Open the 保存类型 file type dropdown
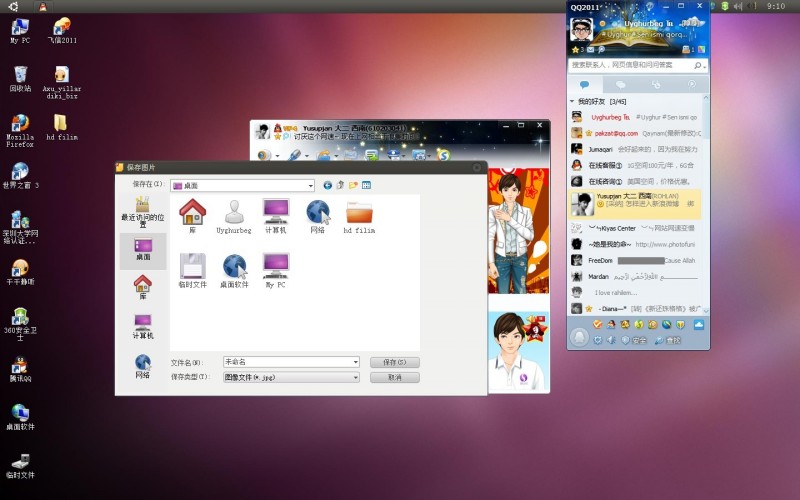Image resolution: width=800 pixels, height=500 pixels. (356, 378)
